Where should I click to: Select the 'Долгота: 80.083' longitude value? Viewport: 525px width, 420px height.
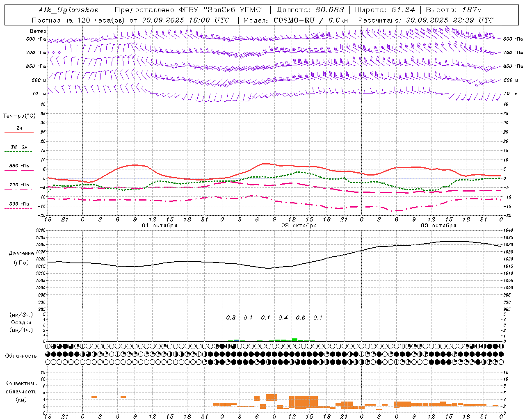point(310,10)
